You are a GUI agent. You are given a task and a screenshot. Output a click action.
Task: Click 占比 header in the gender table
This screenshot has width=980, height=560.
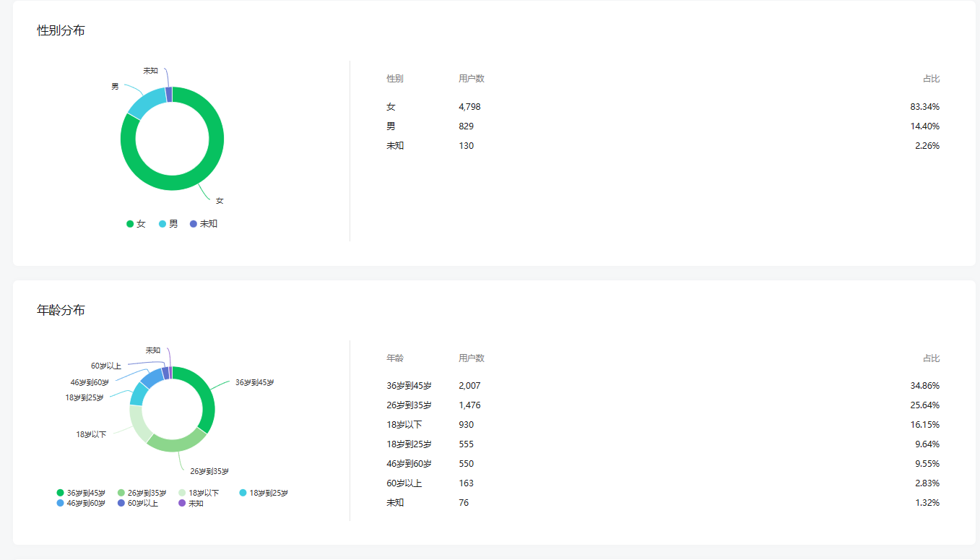pos(931,79)
